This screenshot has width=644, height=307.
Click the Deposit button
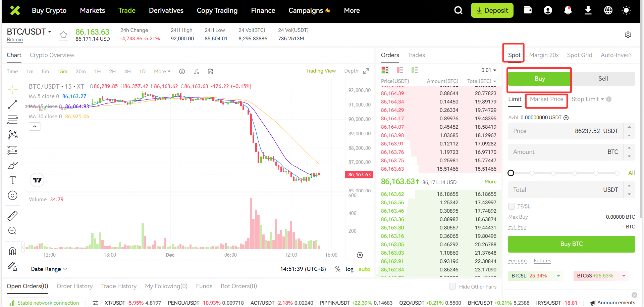[492, 10]
